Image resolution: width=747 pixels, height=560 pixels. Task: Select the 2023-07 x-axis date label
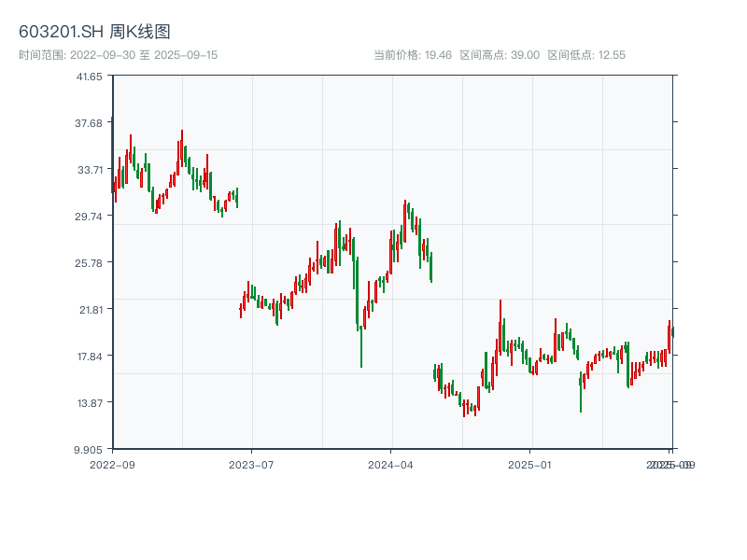click(251, 464)
